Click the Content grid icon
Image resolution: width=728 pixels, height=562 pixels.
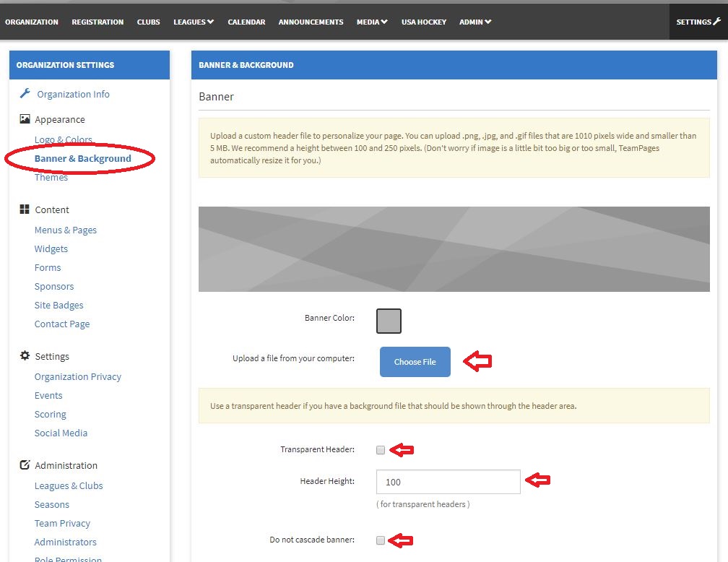point(25,209)
